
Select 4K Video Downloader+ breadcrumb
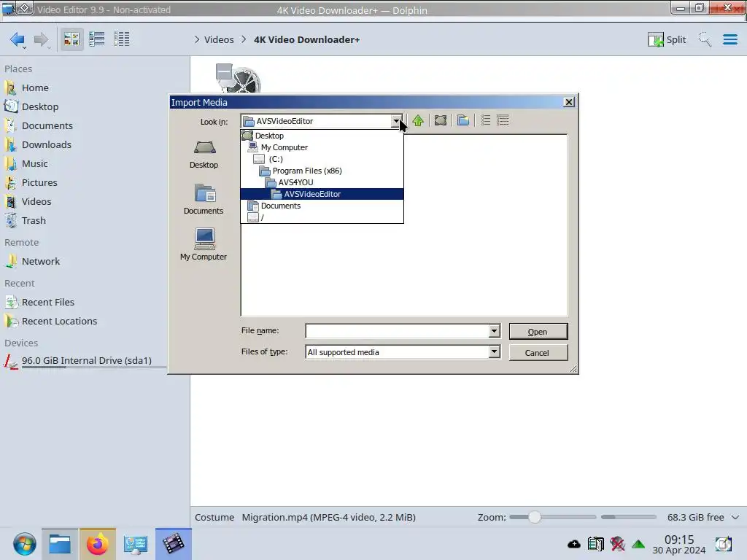click(x=306, y=39)
